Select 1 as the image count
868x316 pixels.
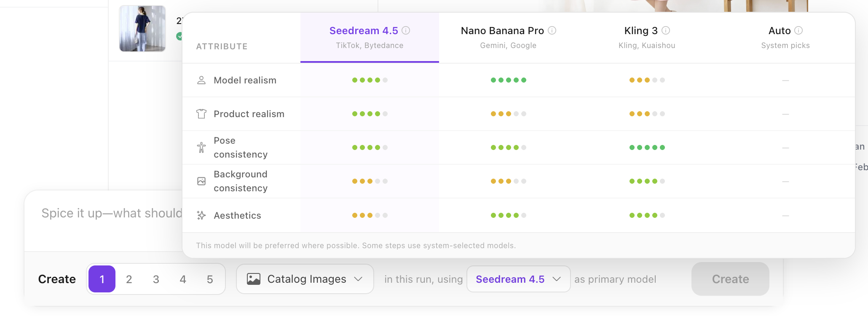[x=102, y=279]
